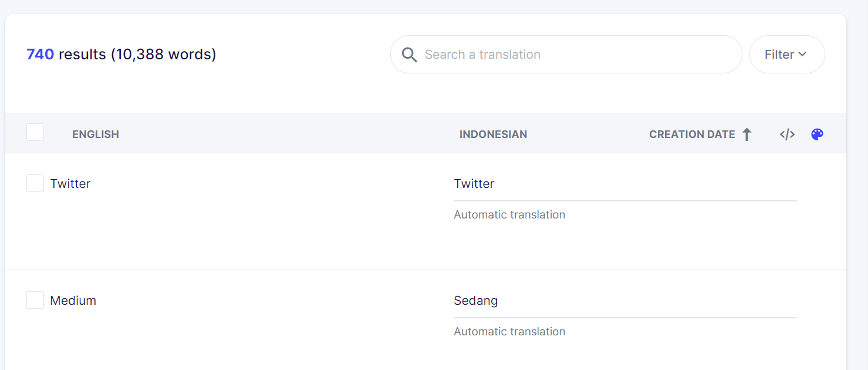Select the Medium row checkbox
868x370 pixels.
35,300
